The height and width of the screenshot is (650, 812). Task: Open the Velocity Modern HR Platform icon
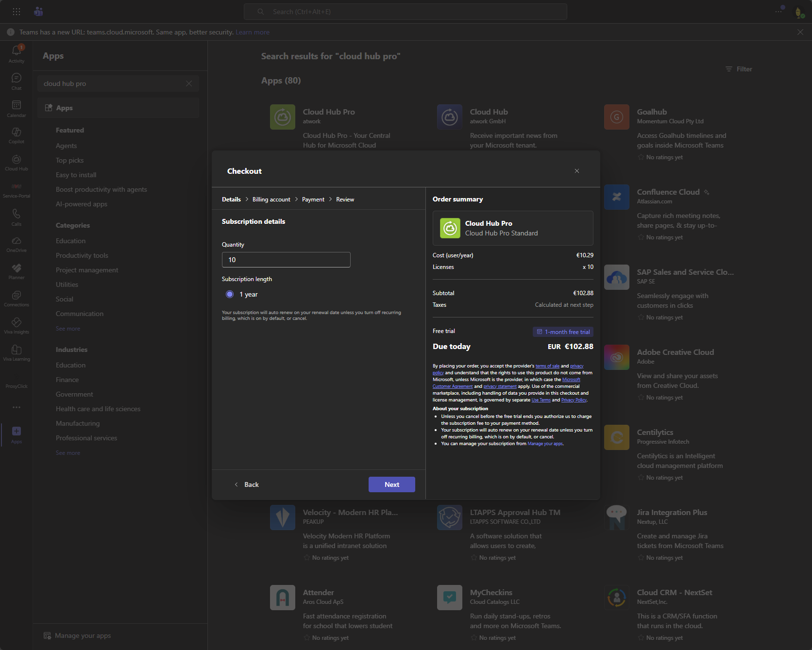pyautogui.click(x=283, y=517)
